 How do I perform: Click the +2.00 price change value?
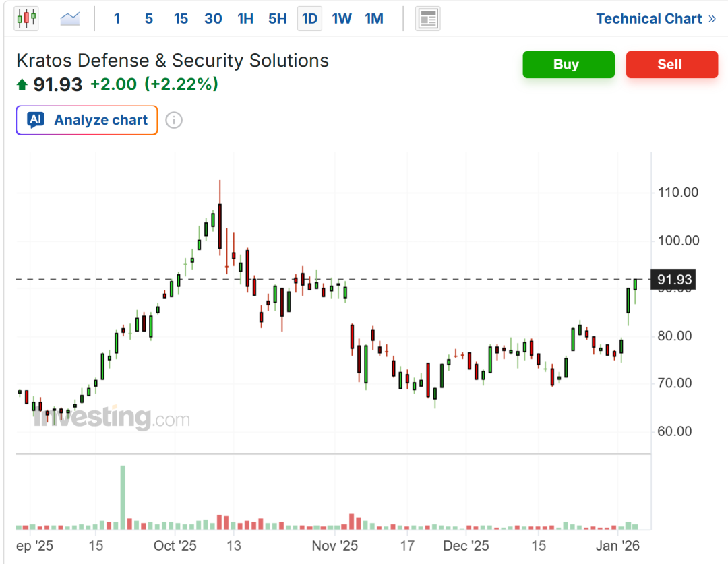point(113,84)
